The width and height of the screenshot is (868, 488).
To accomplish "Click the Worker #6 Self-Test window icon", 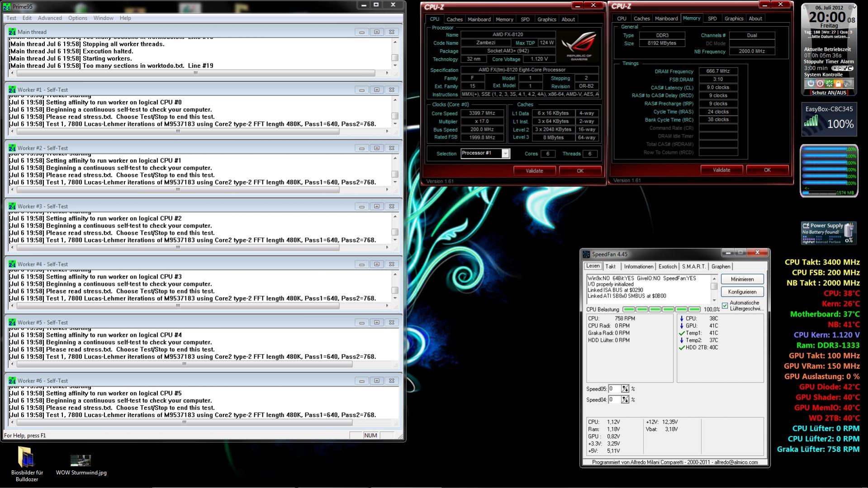I will click(x=13, y=381).
